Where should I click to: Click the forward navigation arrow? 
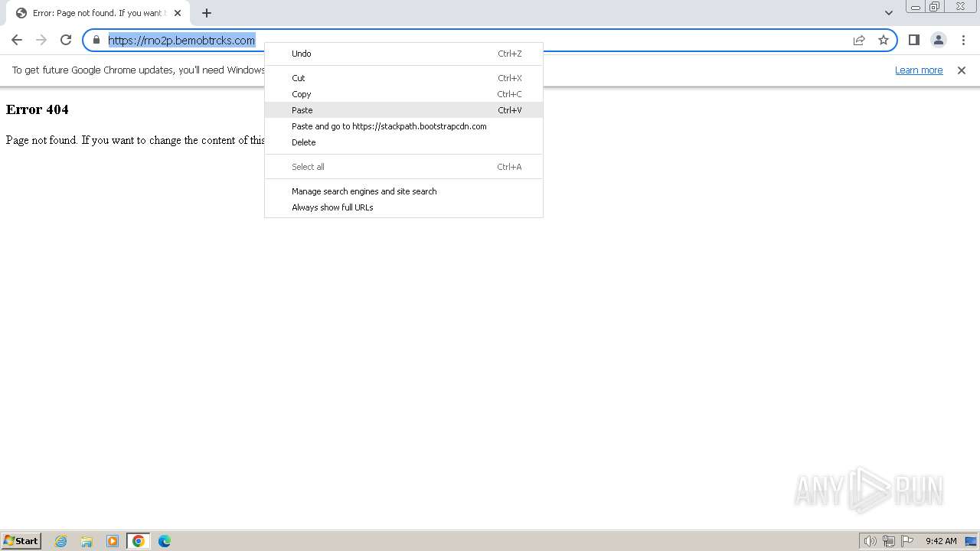(41, 40)
